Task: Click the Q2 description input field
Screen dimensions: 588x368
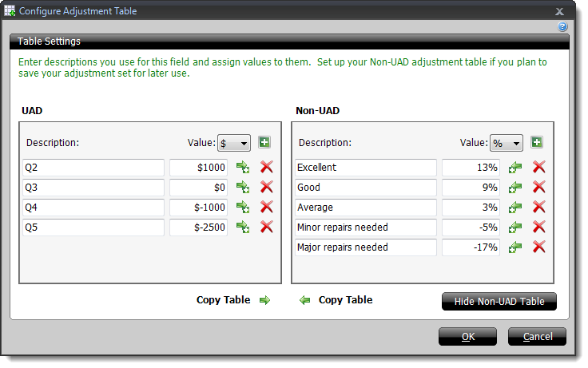Action: pos(94,168)
